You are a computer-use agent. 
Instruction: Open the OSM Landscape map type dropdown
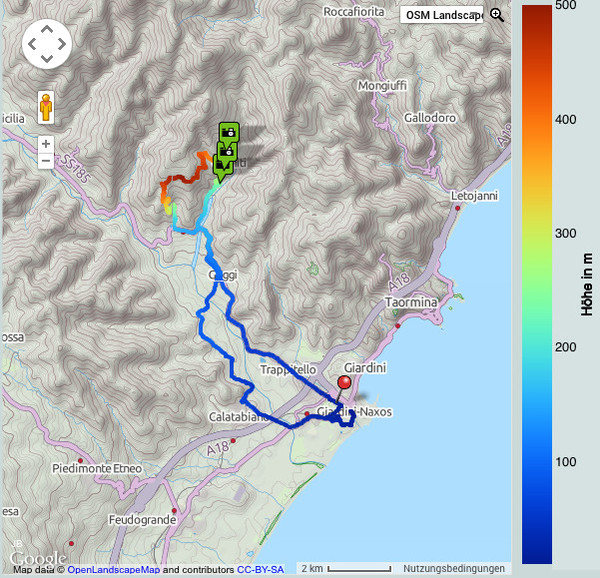tap(441, 15)
